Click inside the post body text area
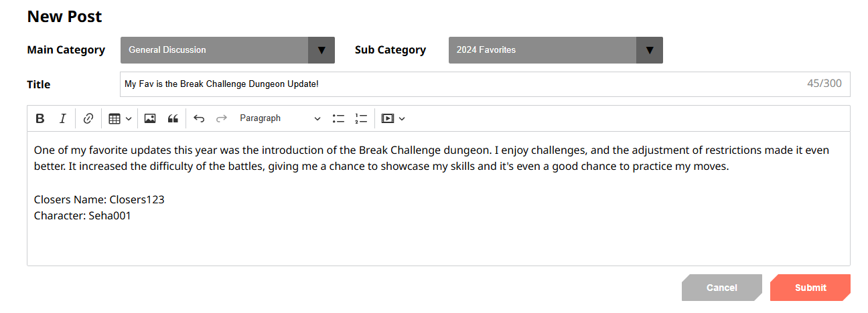This screenshot has width=868, height=313. point(438,241)
